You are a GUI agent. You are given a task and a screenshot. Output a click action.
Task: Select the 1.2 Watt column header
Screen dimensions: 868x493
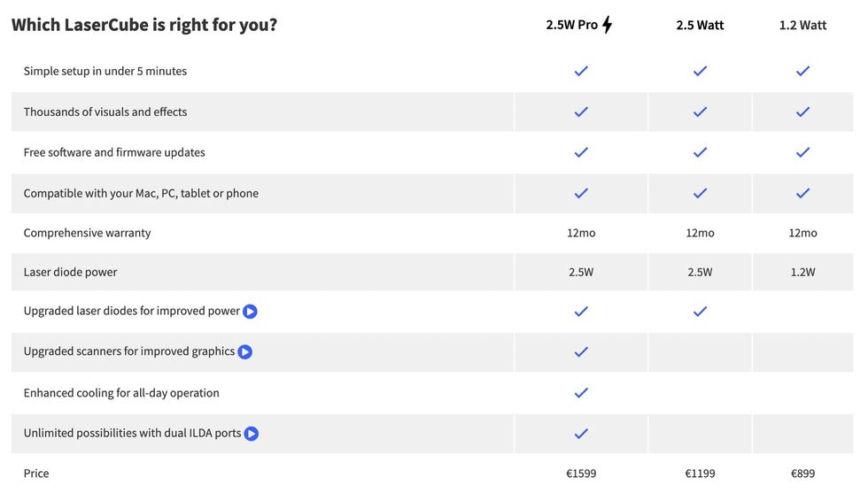point(802,26)
